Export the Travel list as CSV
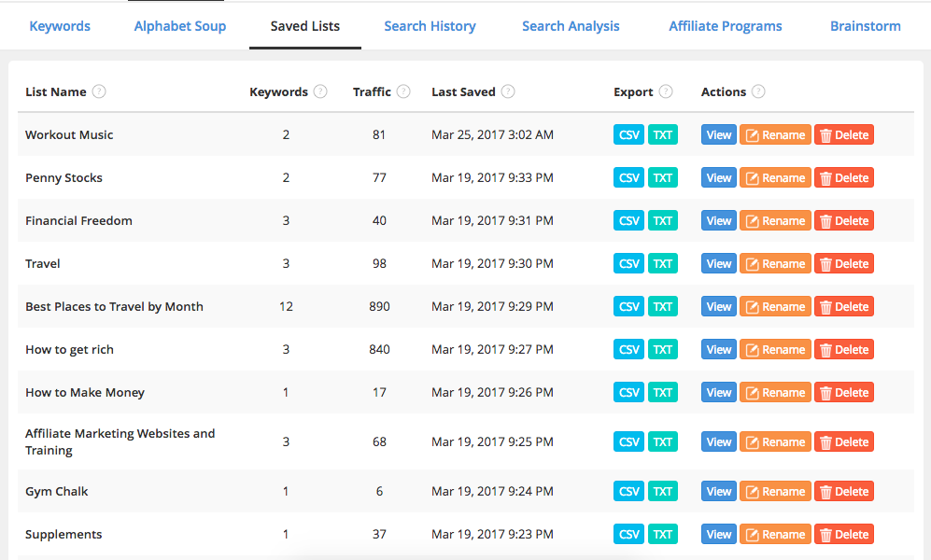Screen dimensions: 931x560 click(628, 263)
